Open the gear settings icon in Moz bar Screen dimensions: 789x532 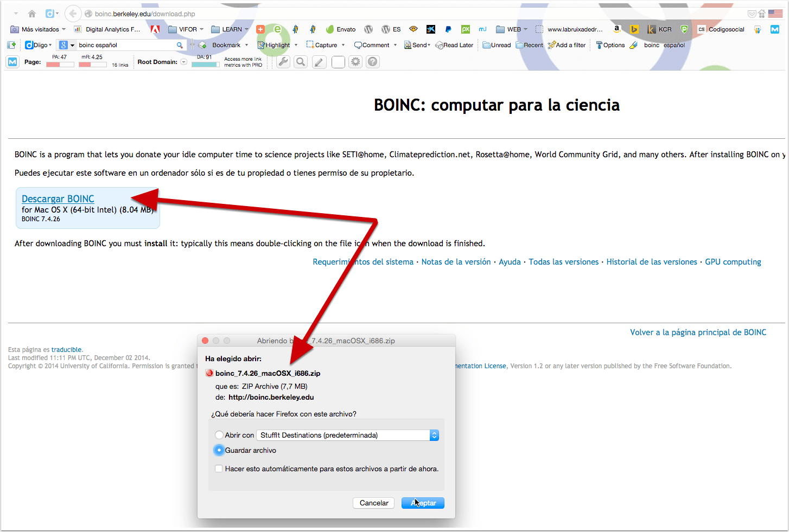tap(355, 62)
